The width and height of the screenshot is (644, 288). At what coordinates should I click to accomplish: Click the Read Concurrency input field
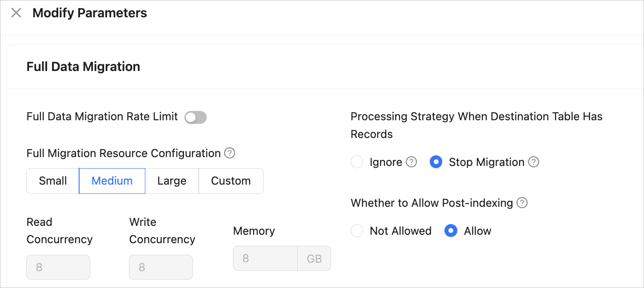pyautogui.click(x=58, y=267)
